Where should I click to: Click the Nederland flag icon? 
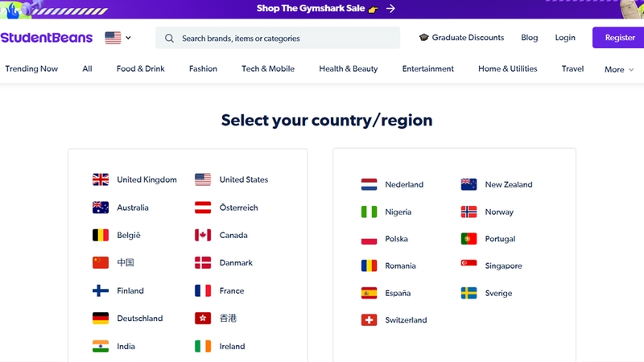[x=369, y=184]
